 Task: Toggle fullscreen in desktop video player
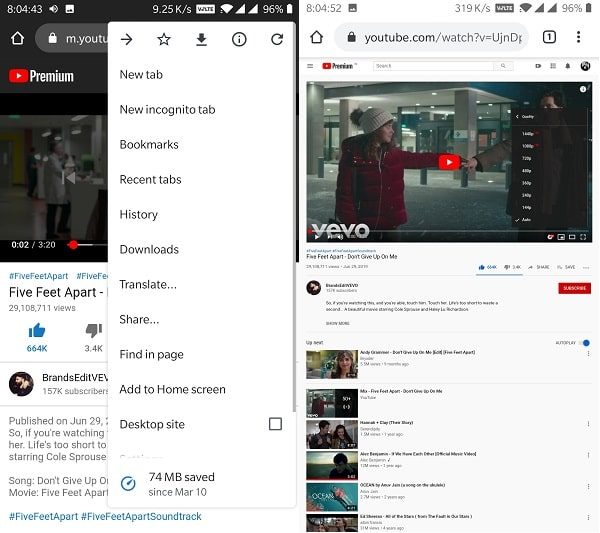click(583, 237)
